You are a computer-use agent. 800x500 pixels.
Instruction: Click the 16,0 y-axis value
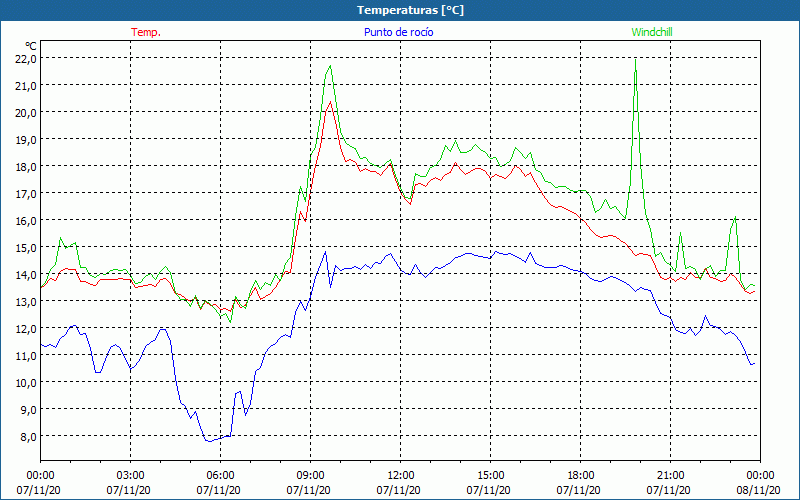[26, 221]
